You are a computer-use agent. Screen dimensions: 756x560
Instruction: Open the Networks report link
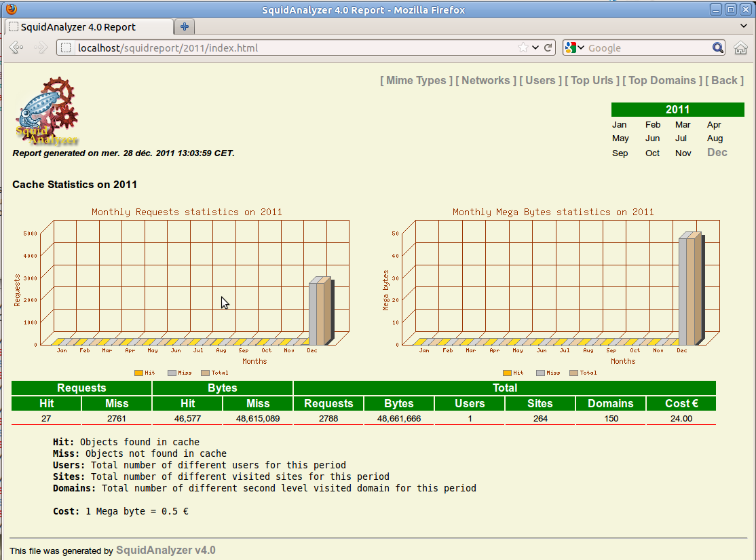pyautogui.click(x=485, y=80)
